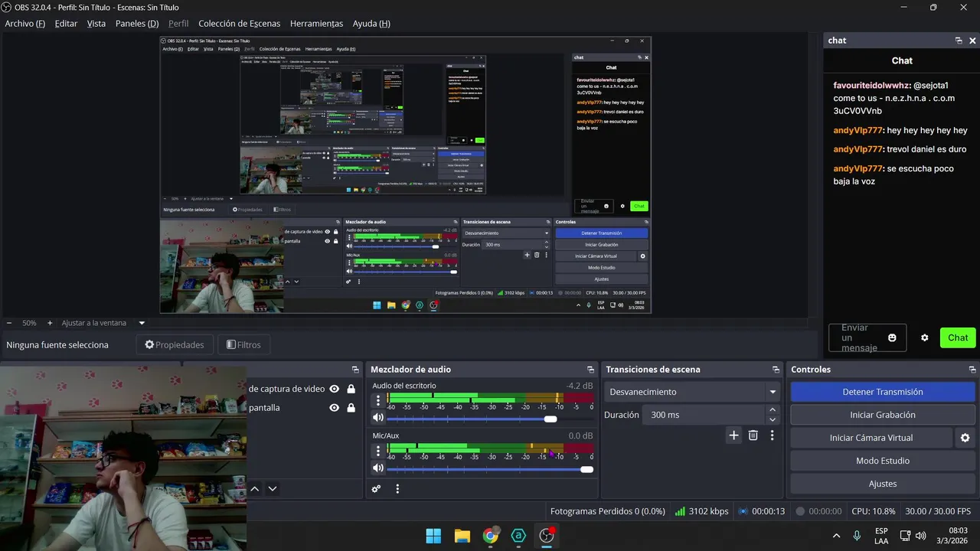Open the Desvanecimiento transition dropdown
Viewport: 980px width, 551px height.
692,392
